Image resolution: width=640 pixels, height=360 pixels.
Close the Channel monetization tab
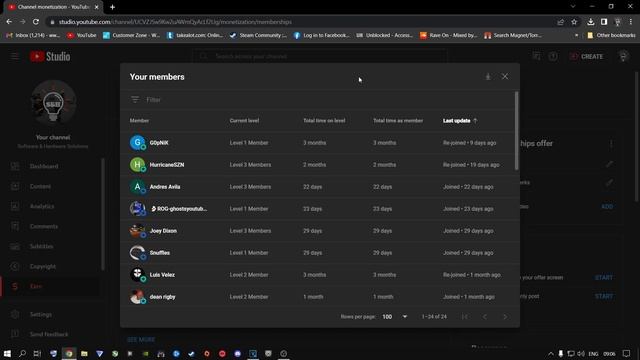97,7
